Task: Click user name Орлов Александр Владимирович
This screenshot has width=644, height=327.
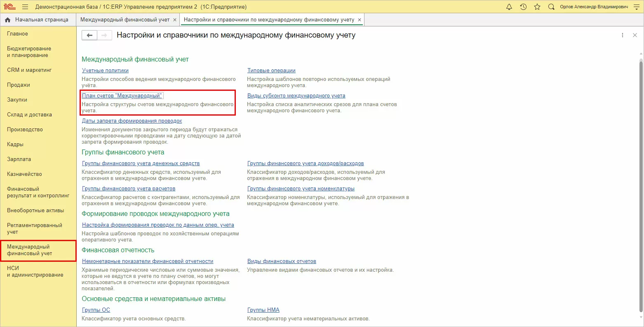Action: pyautogui.click(x=594, y=7)
